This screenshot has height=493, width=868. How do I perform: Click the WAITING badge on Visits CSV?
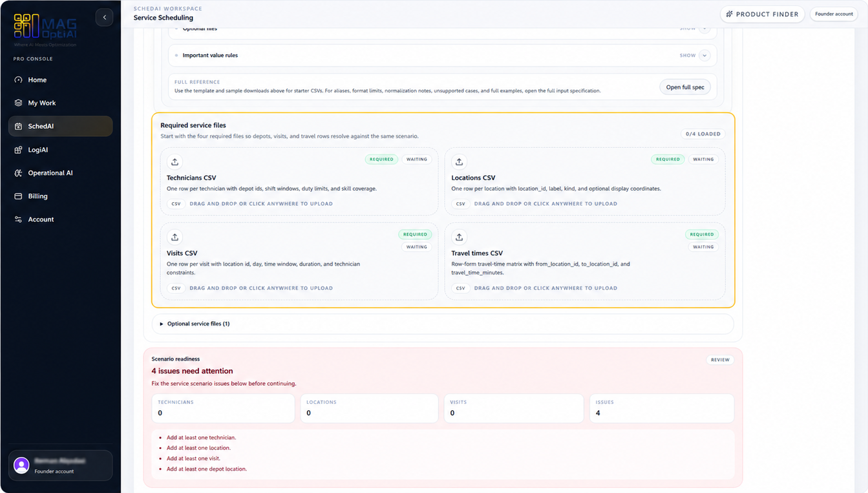417,247
